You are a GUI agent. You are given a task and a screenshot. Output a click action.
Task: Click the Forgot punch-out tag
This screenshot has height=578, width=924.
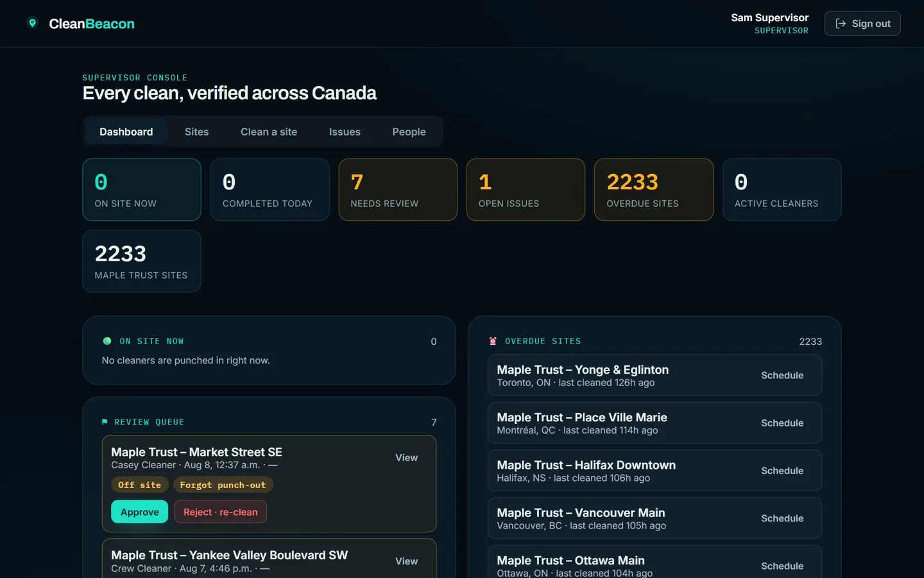(223, 485)
